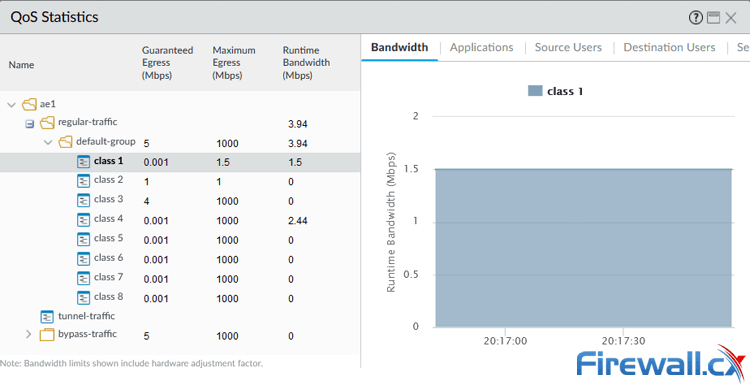Click the regular-traffic folder icon
750x385 pixels.
click(47, 123)
